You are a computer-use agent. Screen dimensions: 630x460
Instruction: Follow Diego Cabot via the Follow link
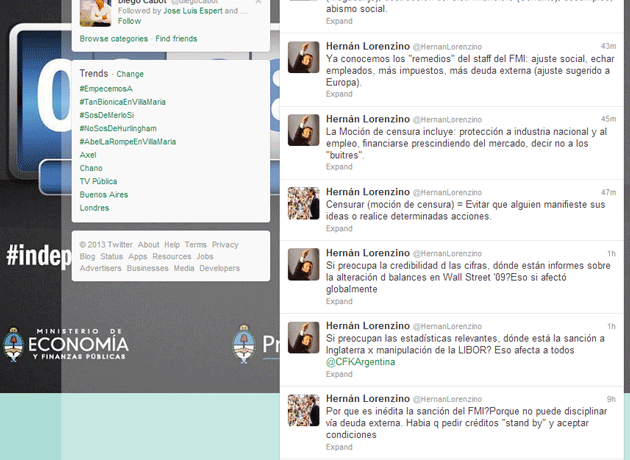[x=129, y=21]
